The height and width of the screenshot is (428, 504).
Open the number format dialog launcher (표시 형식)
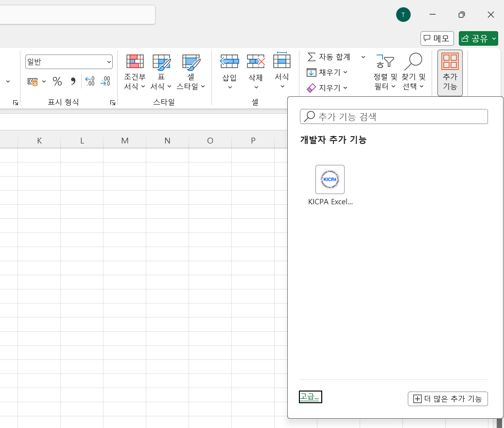112,103
